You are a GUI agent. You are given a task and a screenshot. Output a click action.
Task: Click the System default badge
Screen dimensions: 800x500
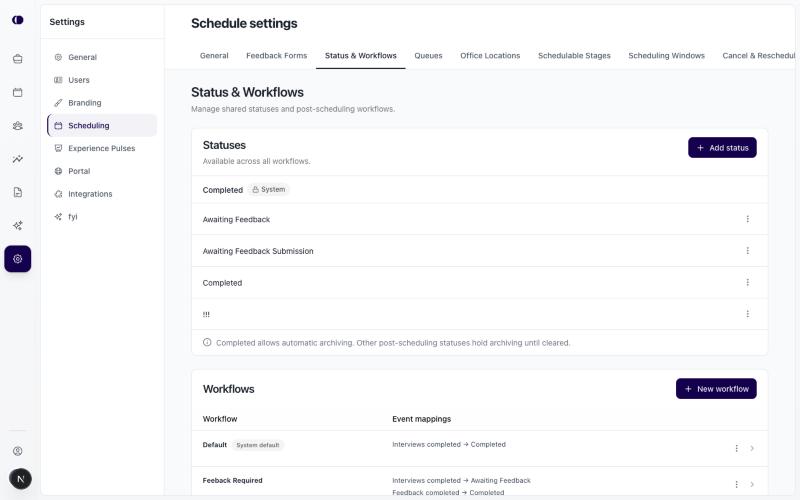point(258,445)
